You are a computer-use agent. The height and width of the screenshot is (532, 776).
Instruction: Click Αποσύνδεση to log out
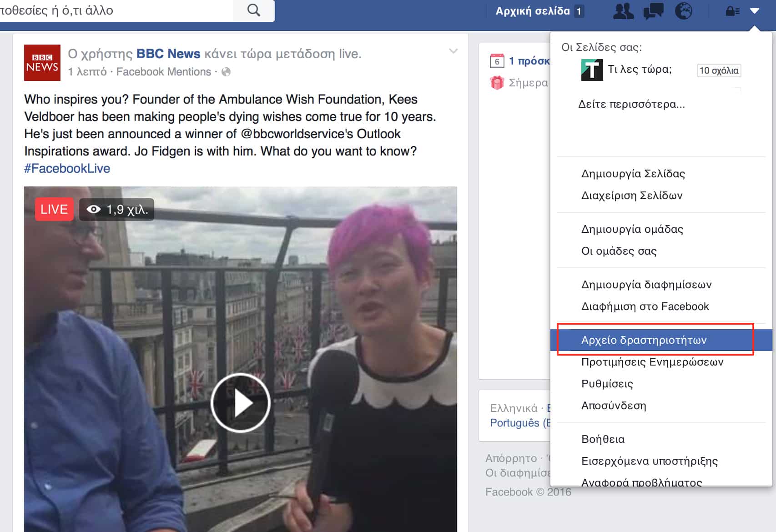pos(614,406)
